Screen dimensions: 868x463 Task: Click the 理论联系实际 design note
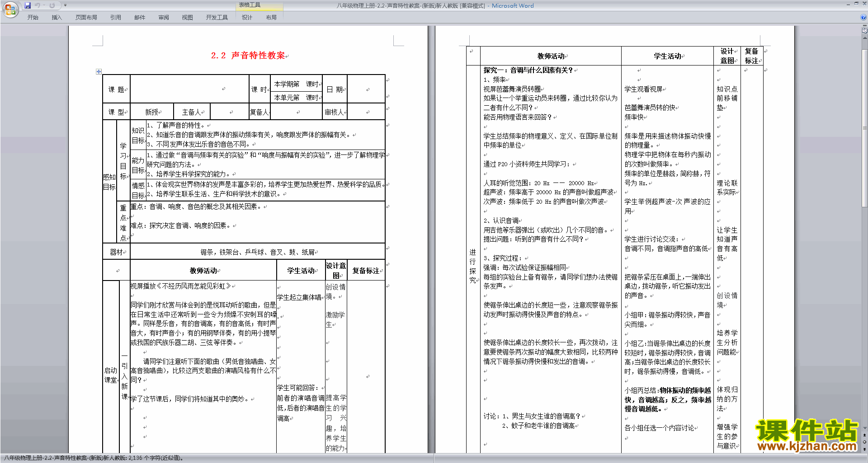pos(727,187)
